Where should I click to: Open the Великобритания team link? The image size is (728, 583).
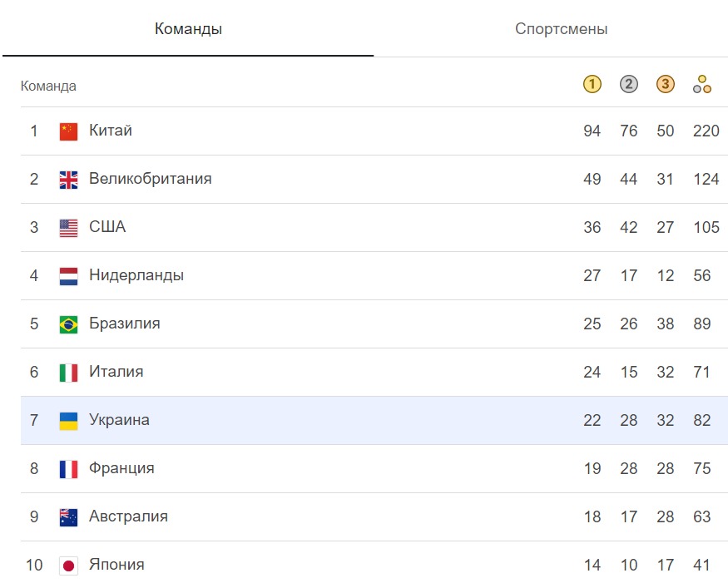point(150,179)
